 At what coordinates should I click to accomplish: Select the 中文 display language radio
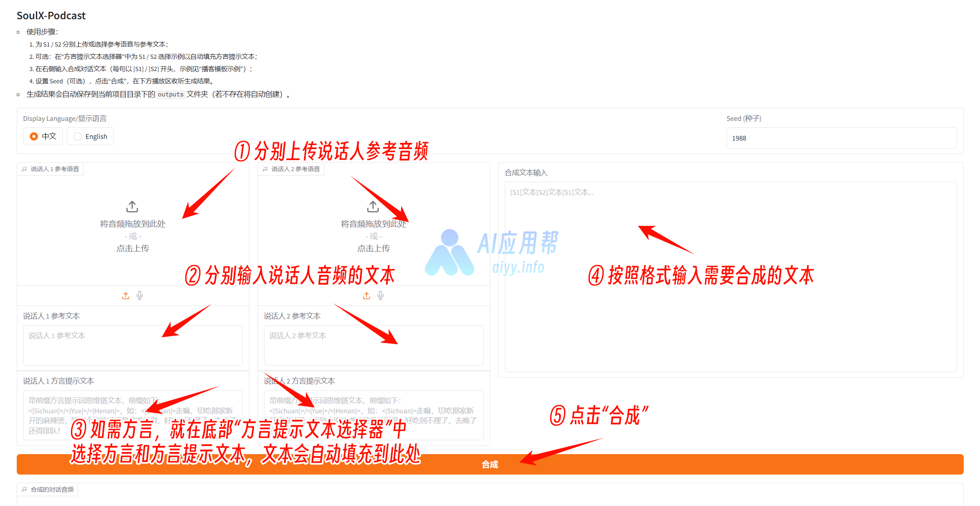tap(34, 136)
